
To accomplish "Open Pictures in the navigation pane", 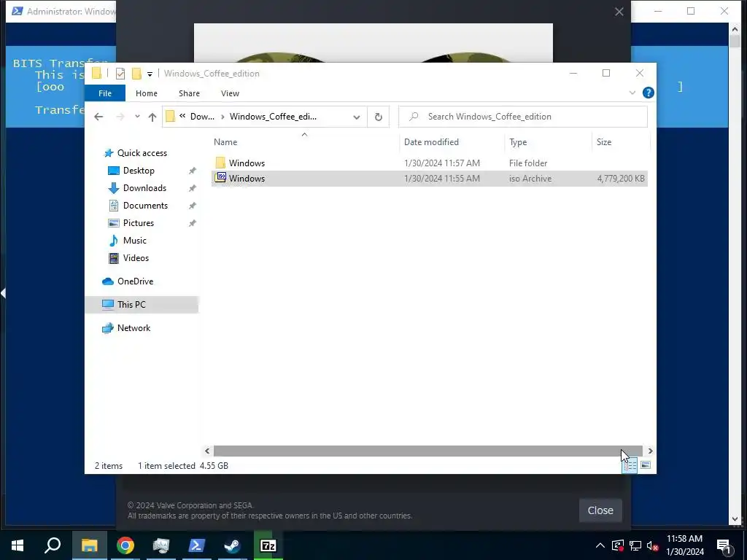I will (x=138, y=223).
